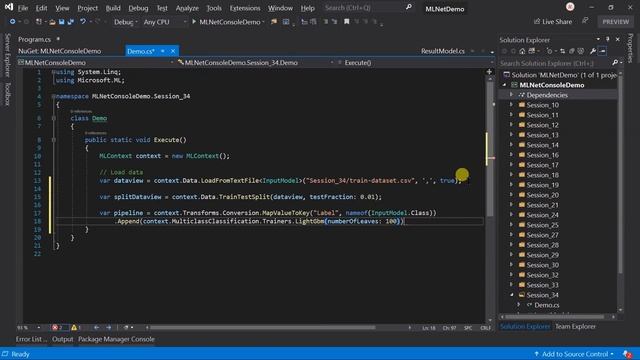Click the Solution Explorer Home icon
Screen dimensions: 640x360
[x=522, y=51]
